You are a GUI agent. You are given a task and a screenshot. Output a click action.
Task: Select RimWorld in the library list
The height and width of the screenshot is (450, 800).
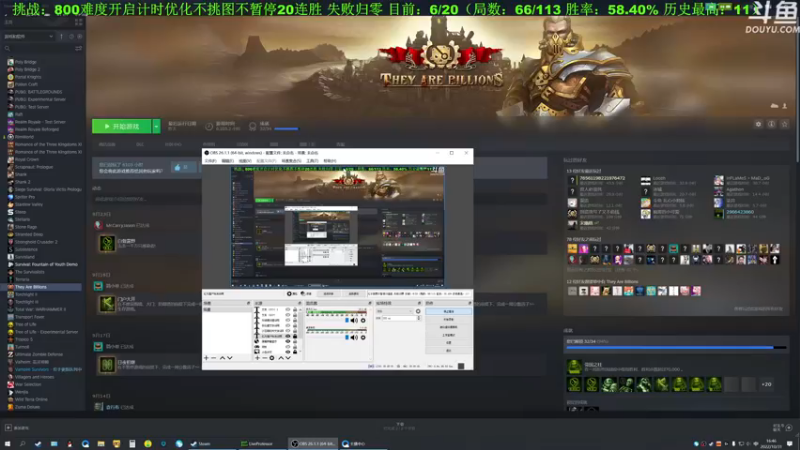(x=24, y=137)
